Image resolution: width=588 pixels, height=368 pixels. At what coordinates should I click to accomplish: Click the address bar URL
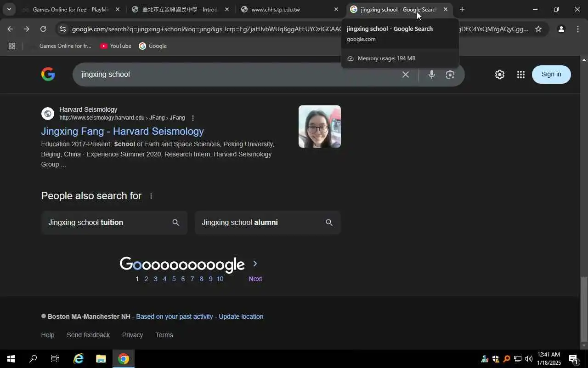pos(300,29)
